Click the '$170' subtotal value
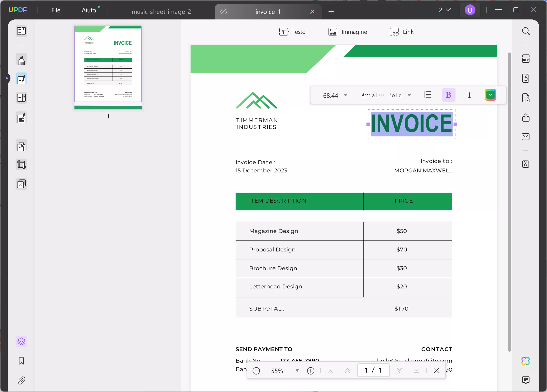The image size is (547, 392). tap(401, 309)
